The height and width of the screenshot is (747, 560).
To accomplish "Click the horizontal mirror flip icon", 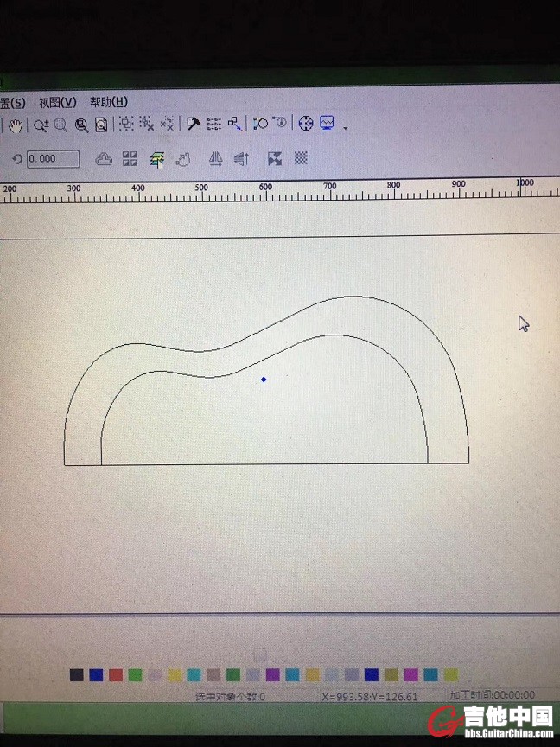I will pyautogui.click(x=216, y=159).
